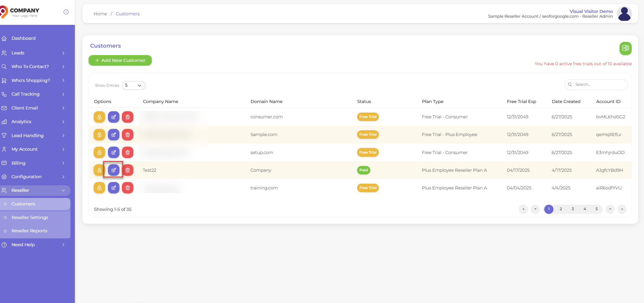Jump to page 3 of customers
The height and width of the screenshot is (303, 644).
pyautogui.click(x=573, y=209)
